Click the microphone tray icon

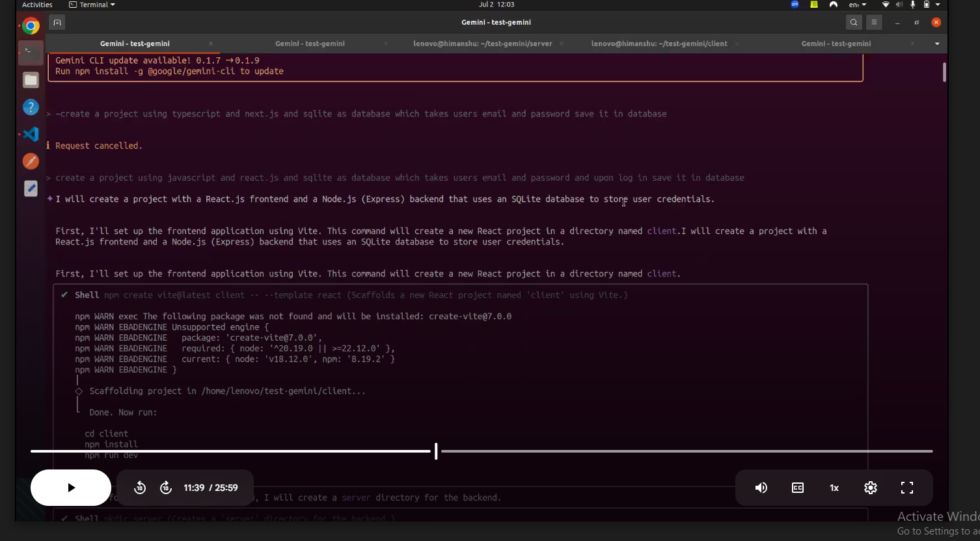pyautogui.click(x=913, y=5)
